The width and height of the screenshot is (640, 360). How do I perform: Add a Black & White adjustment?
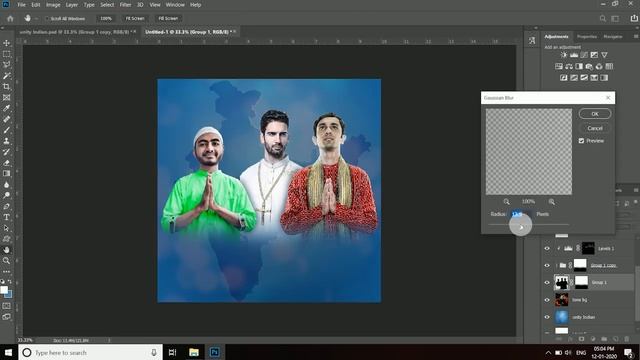(579, 66)
